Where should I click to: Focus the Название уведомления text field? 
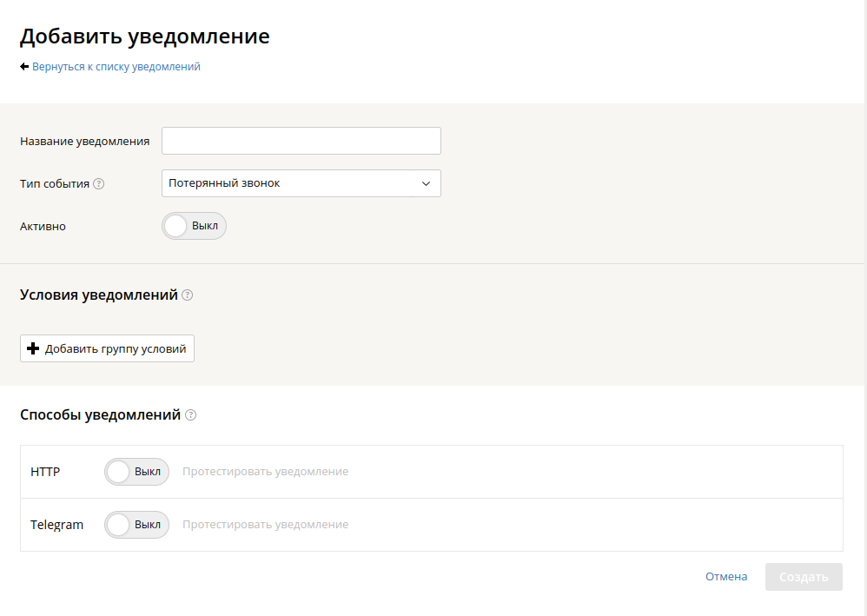click(301, 141)
